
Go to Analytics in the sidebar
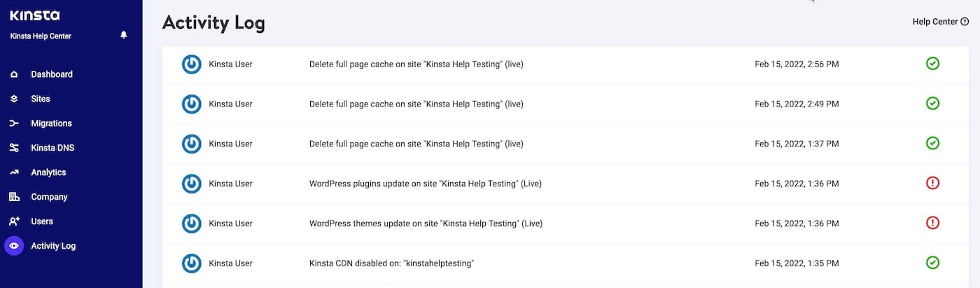point(48,172)
